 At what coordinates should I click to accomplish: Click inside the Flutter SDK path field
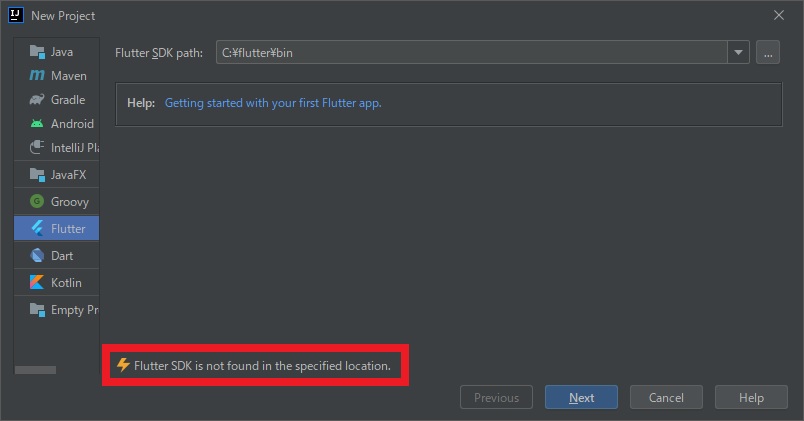(x=470, y=53)
